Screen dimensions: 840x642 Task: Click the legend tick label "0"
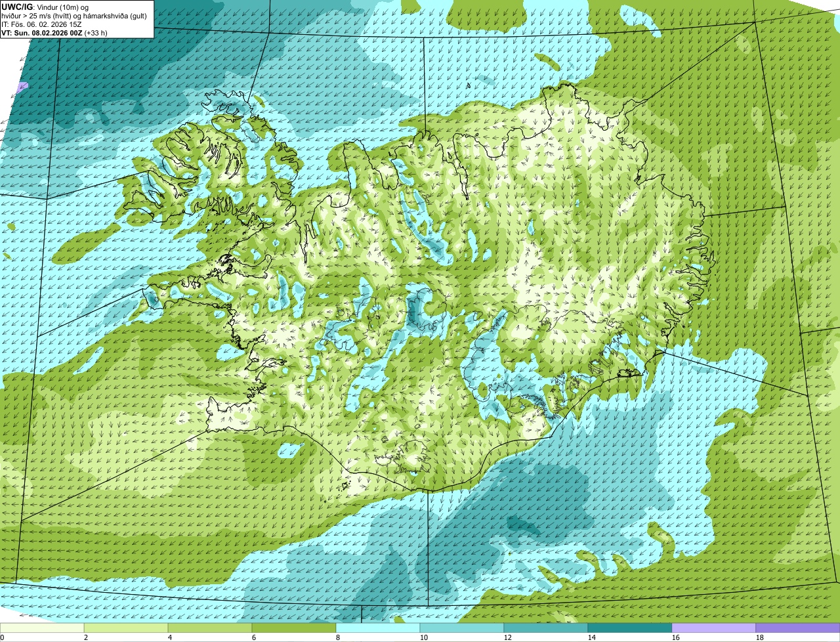click(x=2, y=637)
